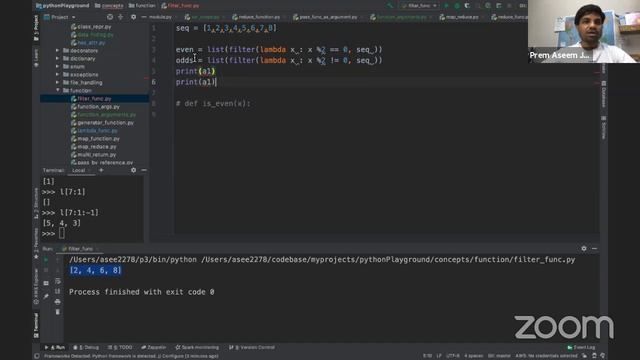640x360 pixels.
Task: Hide the Project panel with minimize icon
Action: coord(144,17)
